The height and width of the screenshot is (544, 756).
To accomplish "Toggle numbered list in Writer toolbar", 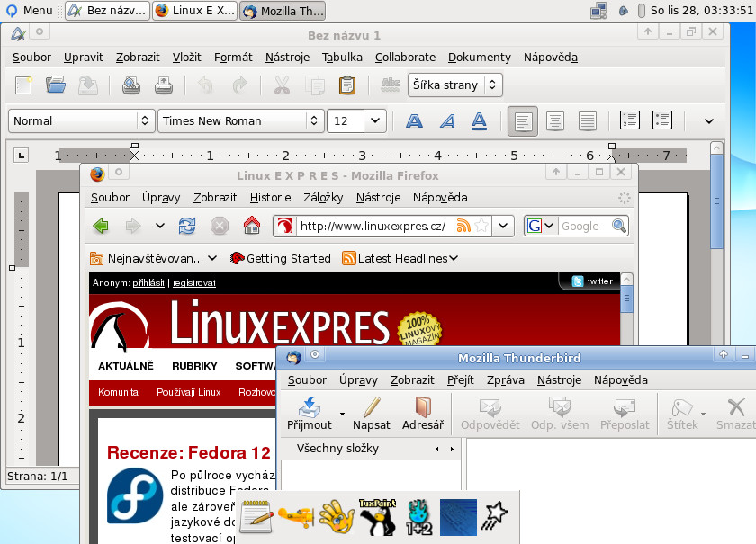I will (630, 120).
